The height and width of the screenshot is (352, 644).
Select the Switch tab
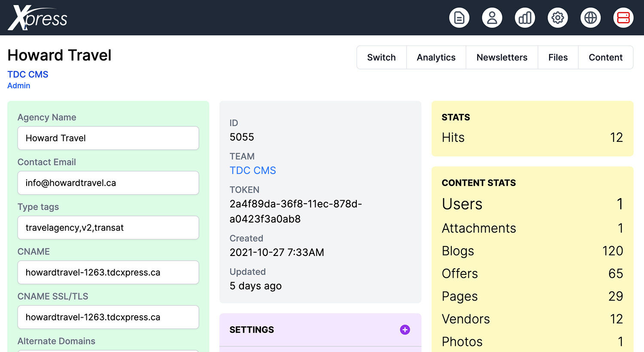[381, 57]
